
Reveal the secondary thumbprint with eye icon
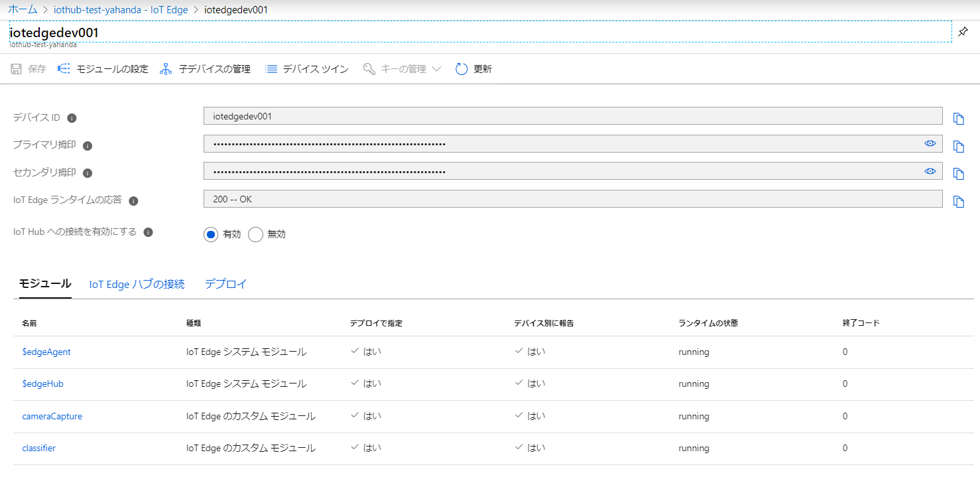click(x=930, y=171)
